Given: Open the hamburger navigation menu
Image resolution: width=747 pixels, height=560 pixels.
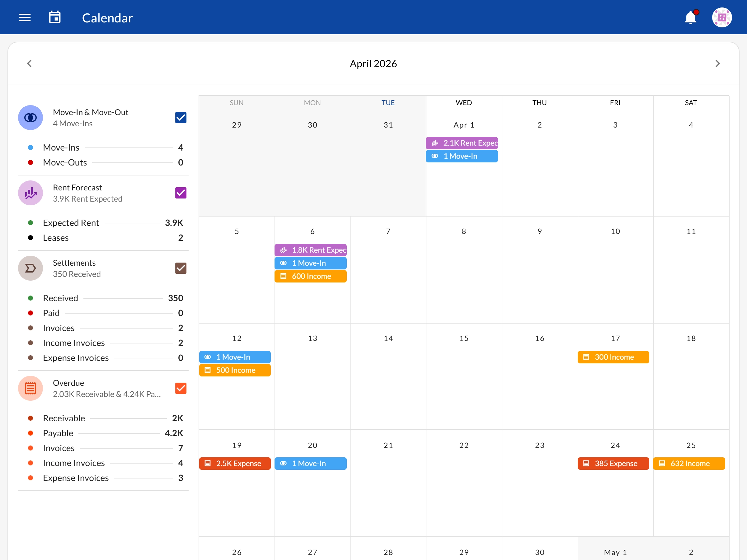Looking at the screenshot, I should [25, 17].
